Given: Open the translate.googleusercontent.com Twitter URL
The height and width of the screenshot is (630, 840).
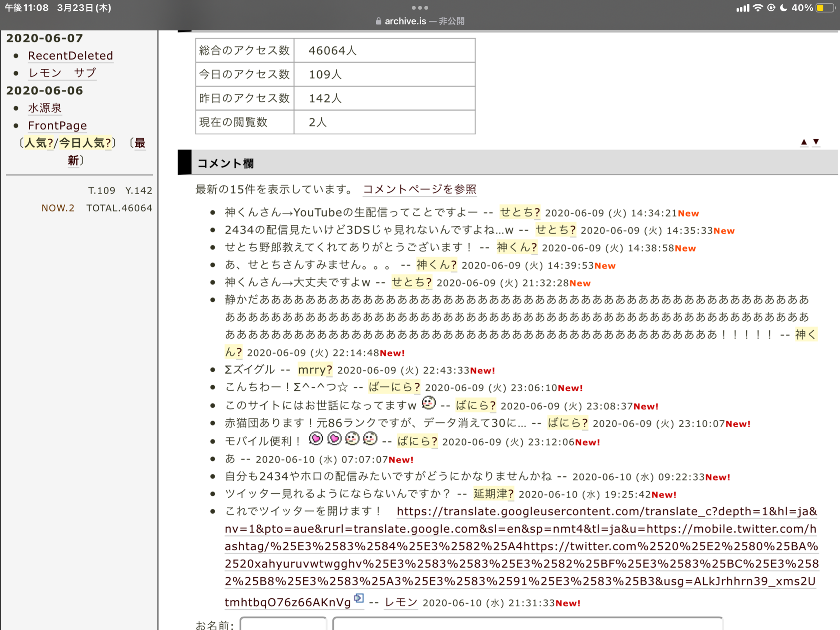Looking at the screenshot, I should pos(521,556).
